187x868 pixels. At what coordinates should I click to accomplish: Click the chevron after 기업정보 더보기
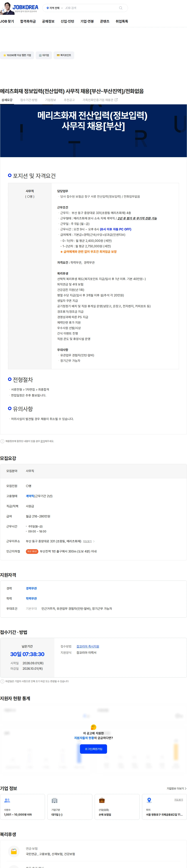tap(185, 789)
